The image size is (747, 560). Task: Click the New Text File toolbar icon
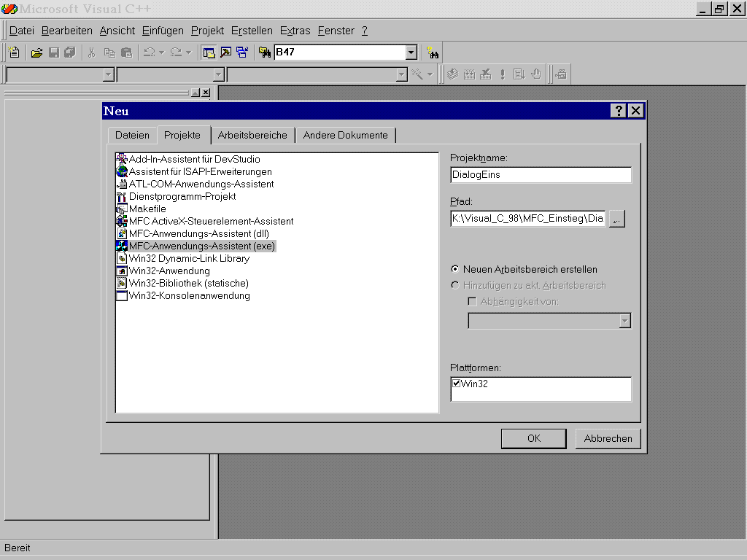[14, 52]
